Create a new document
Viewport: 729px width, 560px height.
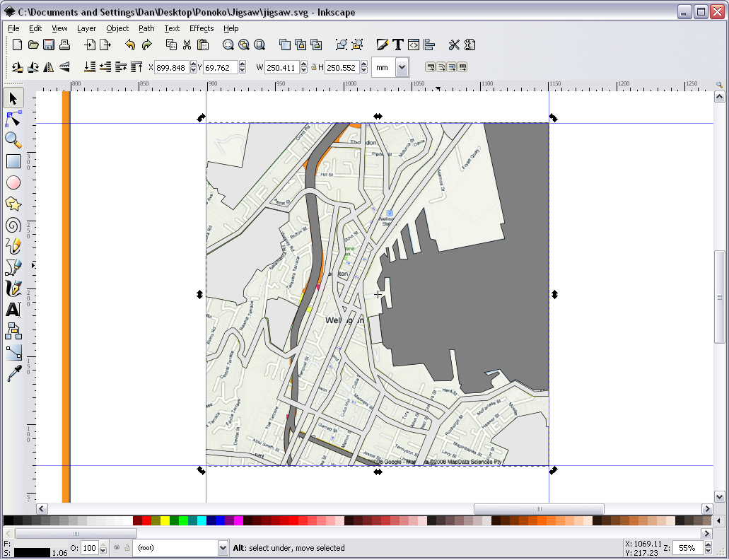coord(17,45)
